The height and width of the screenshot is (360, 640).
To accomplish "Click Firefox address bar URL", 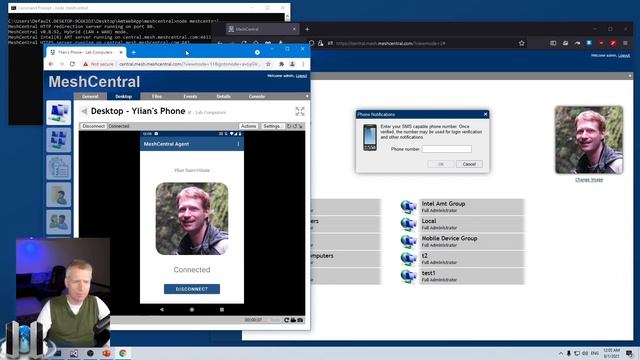I will (391, 43).
